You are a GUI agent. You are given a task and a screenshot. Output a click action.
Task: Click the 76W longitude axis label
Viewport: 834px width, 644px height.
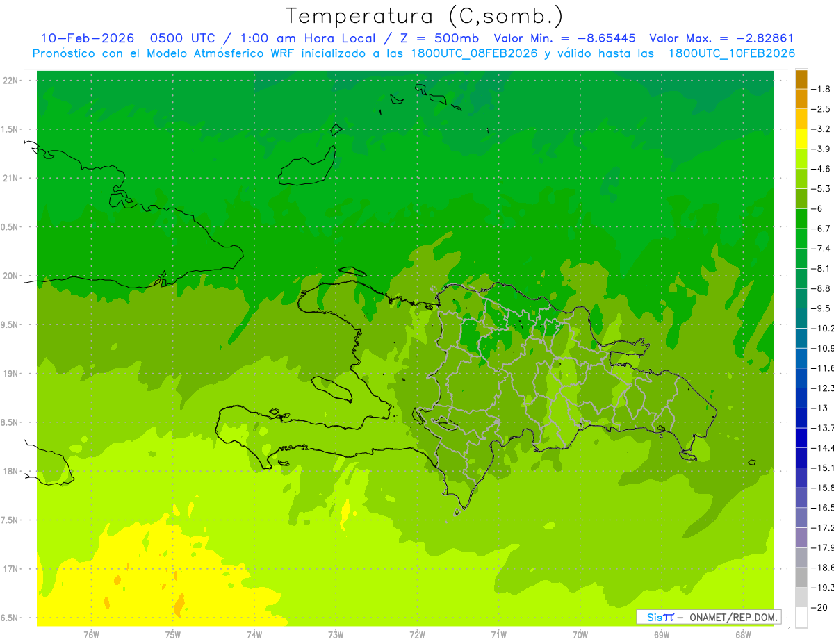point(91,635)
